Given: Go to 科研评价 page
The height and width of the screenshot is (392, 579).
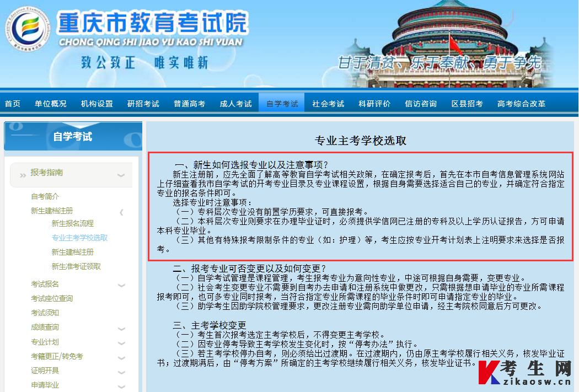Looking at the screenshot, I should pos(374,104).
